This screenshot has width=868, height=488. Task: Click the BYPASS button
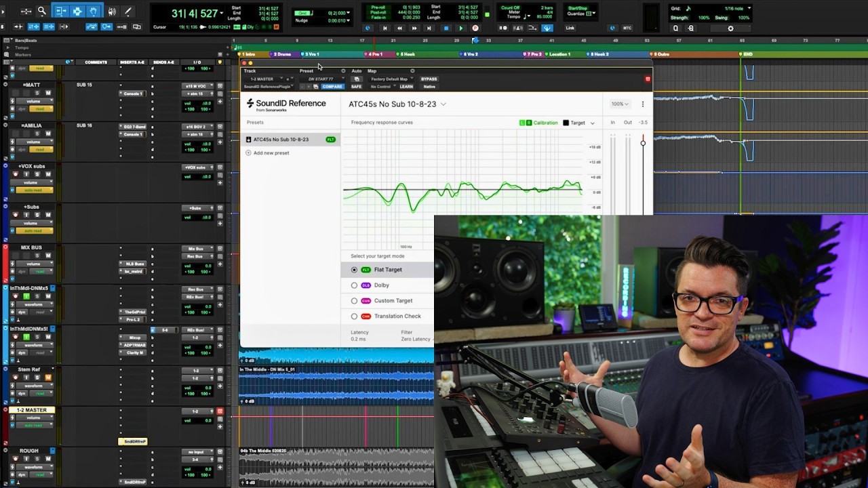[x=429, y=79]
